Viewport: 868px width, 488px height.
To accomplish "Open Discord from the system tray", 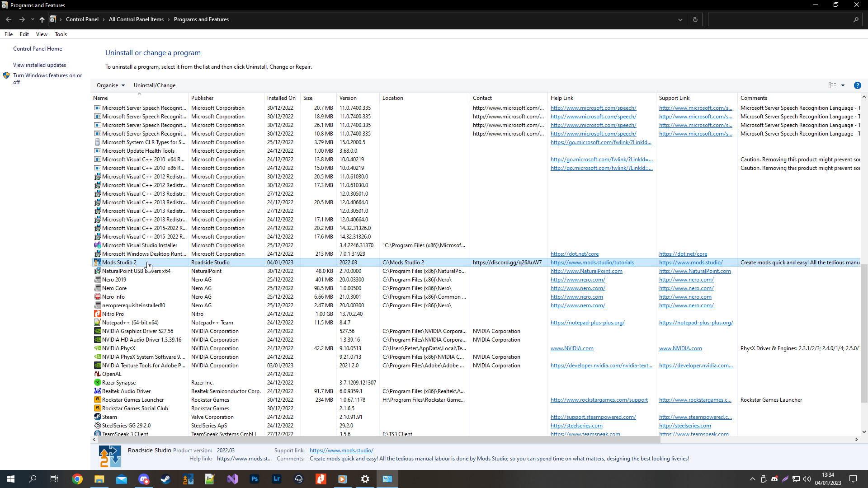I will [x=775, y=479].
